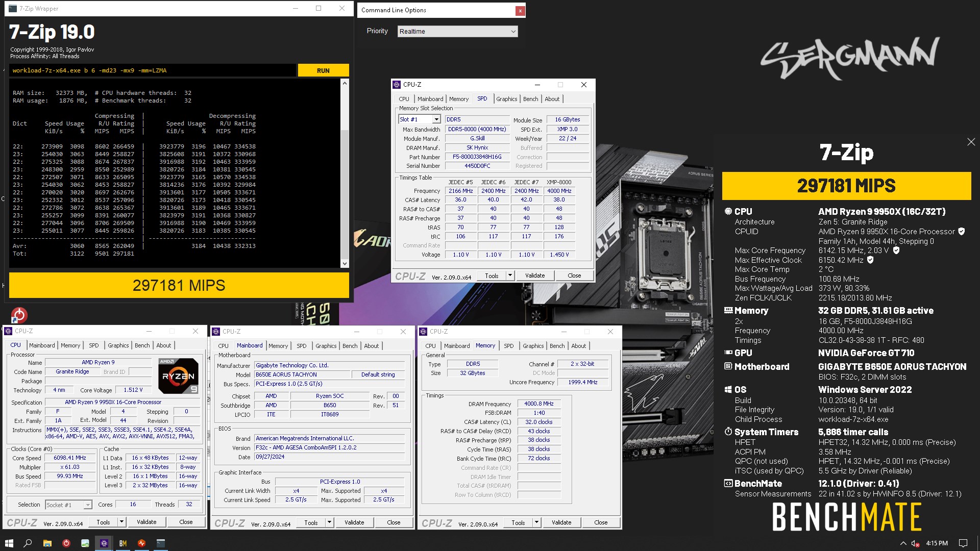Open taskbar Search
This screenshot has height=551, width=980.
(x=28, y=543)
